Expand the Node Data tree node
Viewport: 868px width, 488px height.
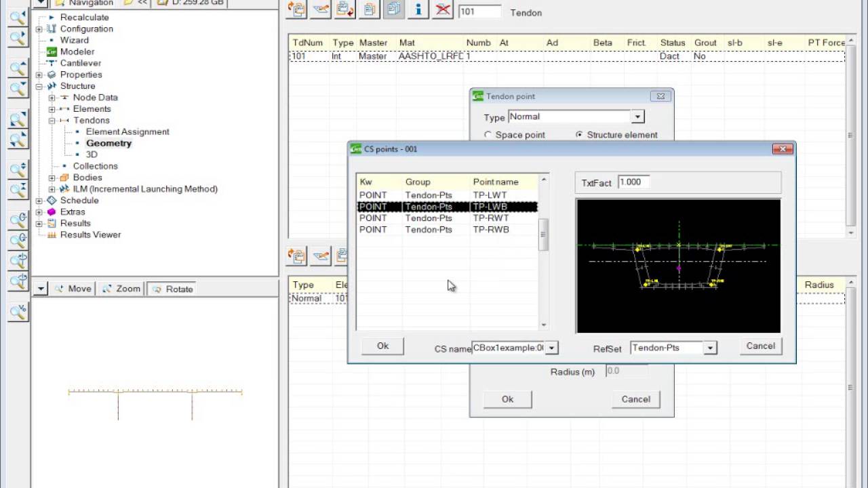(x=52, y=98)
